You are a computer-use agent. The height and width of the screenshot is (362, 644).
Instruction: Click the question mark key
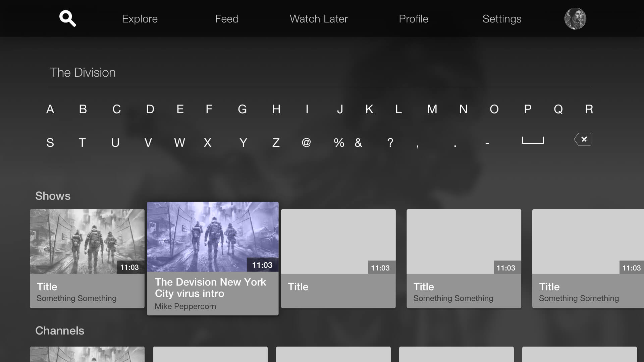point(390,143)
